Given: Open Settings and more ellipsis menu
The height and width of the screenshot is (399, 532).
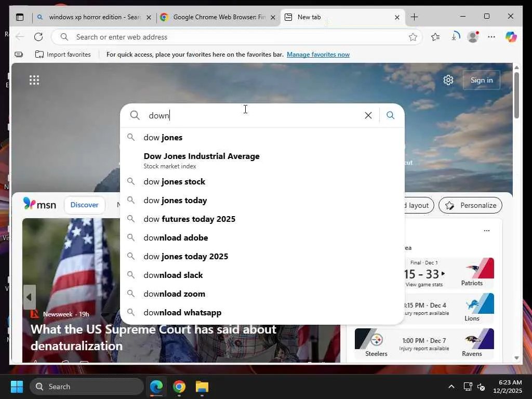Looking at the screenshot, I should click(491, 37).
